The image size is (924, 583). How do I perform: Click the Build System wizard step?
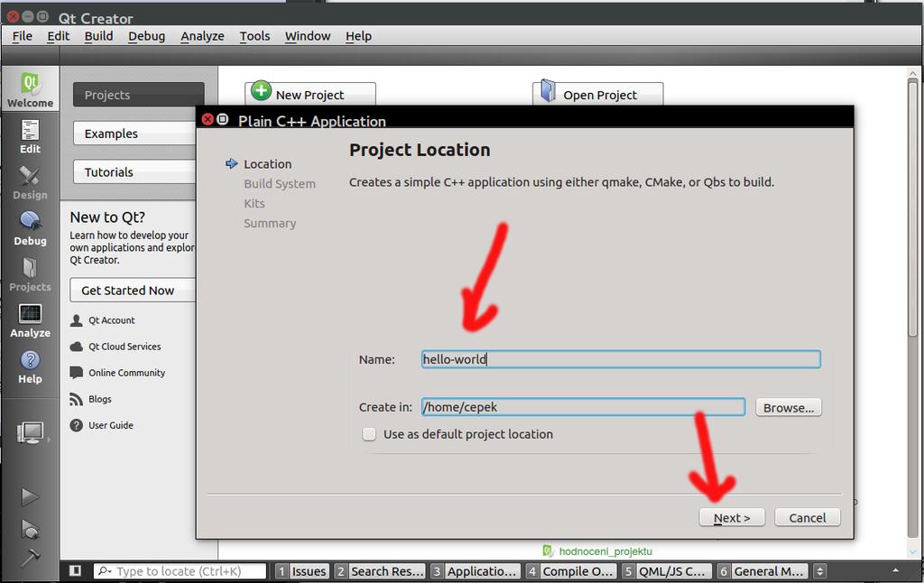(280, 183)
